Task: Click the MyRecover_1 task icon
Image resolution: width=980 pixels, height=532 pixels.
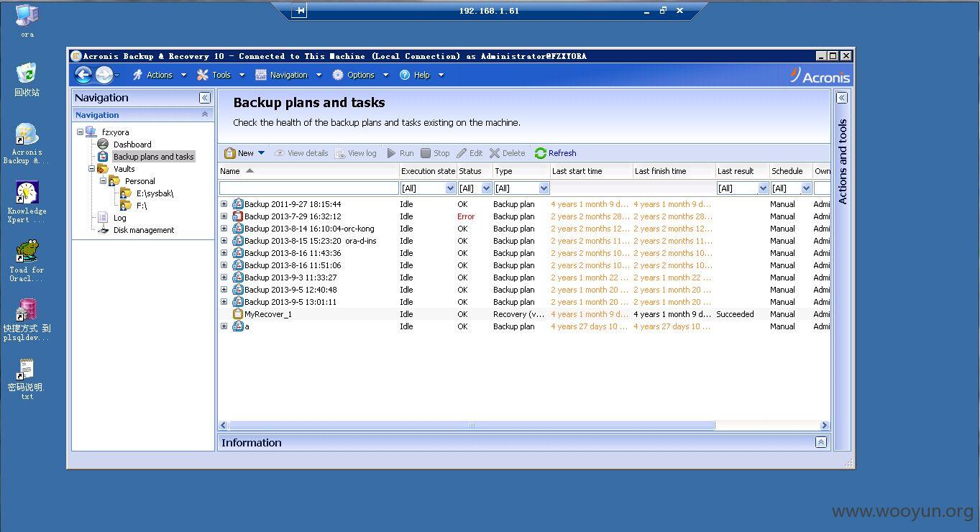Action: pyautogui.click(x=238, y=314)
